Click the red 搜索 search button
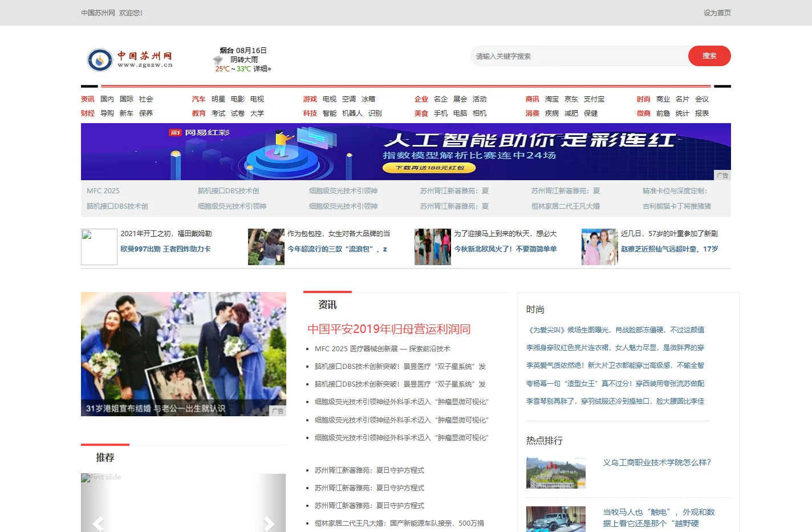The image size is (812, 532). click(709, 56)
